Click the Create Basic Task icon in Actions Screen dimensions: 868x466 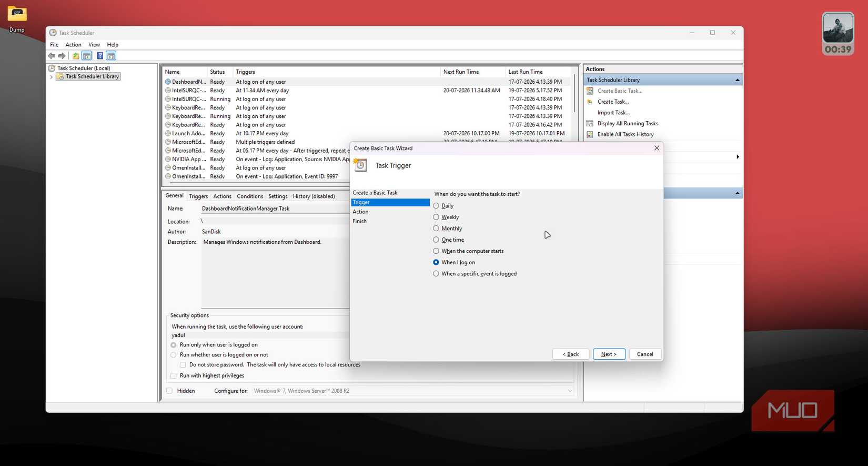click(590, 91)
